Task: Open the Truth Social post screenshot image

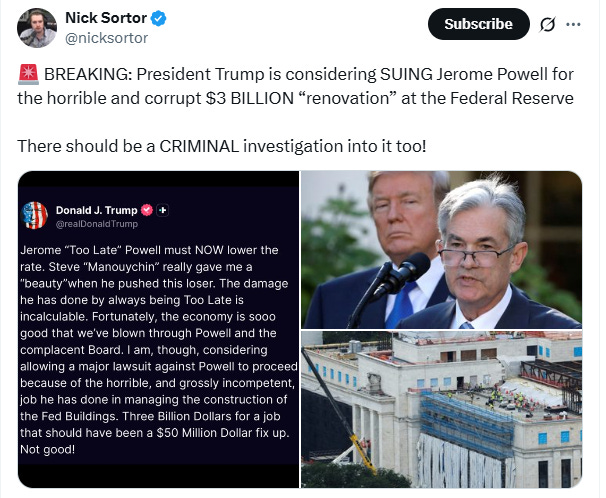Action: pos(158,329)
